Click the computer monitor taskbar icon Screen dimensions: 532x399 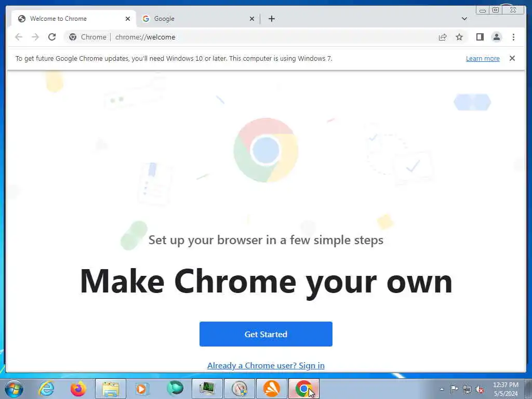click(207, 389)
